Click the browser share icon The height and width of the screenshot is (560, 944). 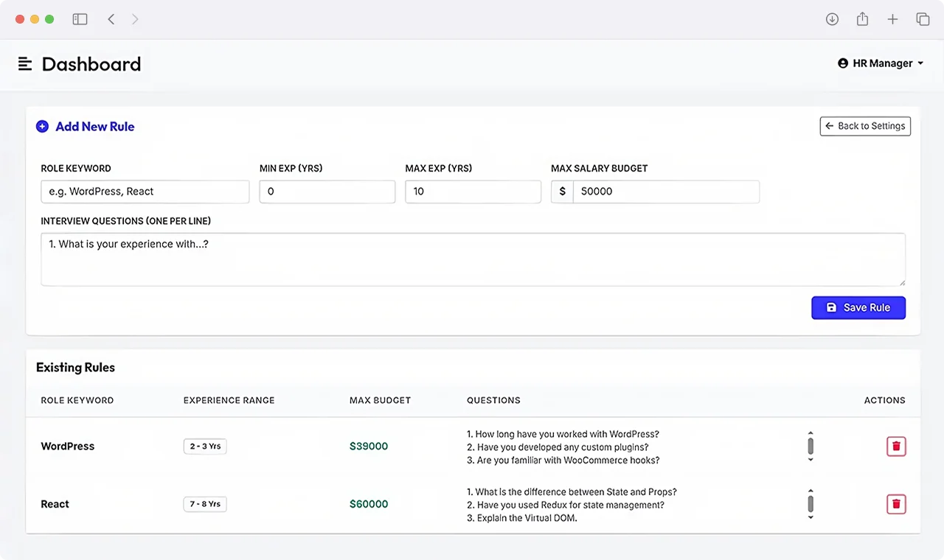tap(862, 19)
